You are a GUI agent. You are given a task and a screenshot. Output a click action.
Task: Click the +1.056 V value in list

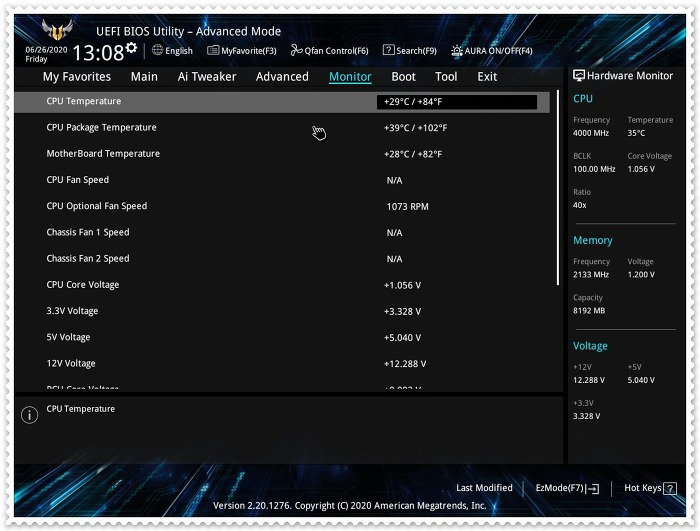tap(402, 285)
